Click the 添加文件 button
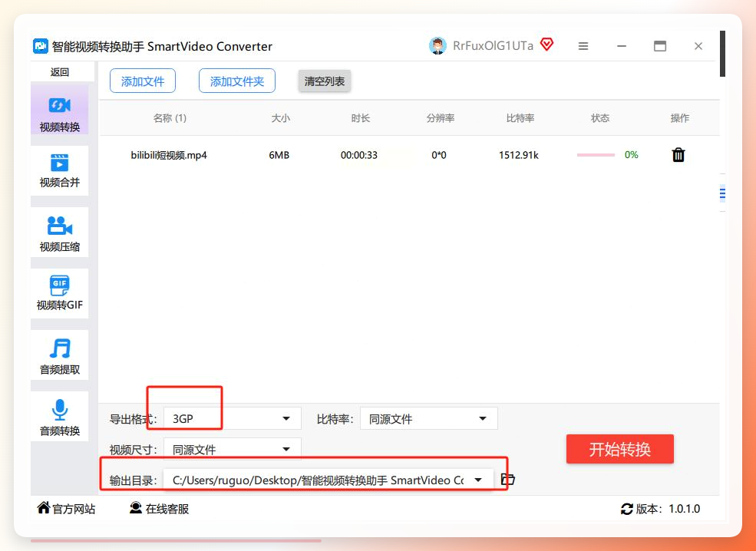This screenshot has height=551, width=756. click(143, 81)
